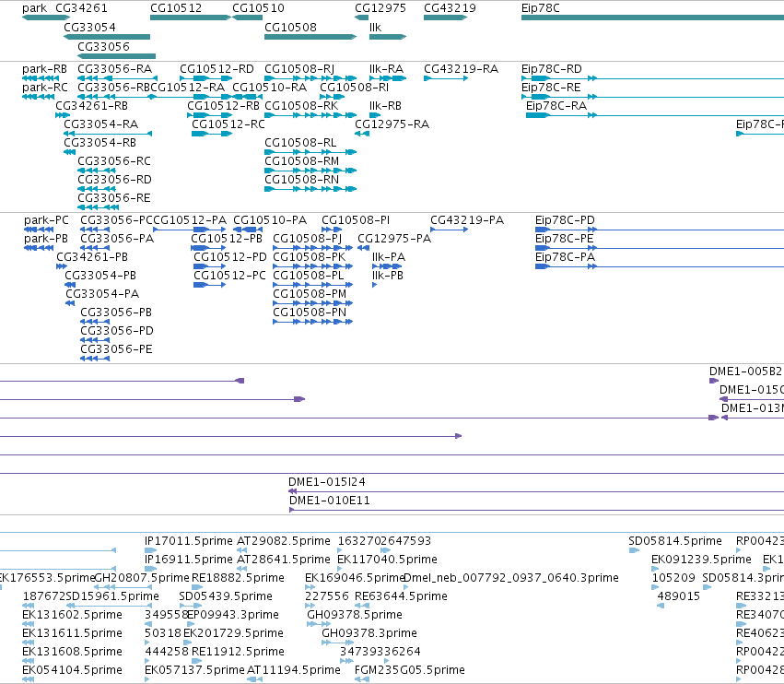Image resolution: width=784 pixels, height=684 pixels.
Task: Select transcript Ilk-RB
Action: pyautogui.click(x=385, y=106)
